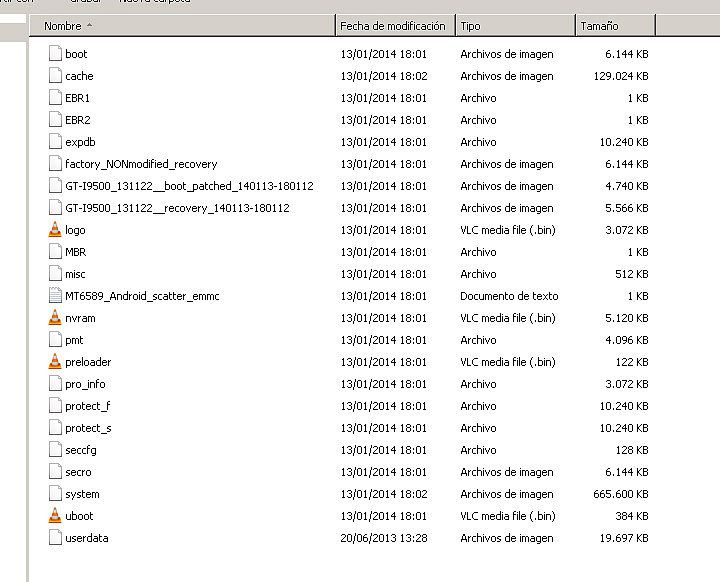Click icon of GT-I9500 boot_patched file

55,186
